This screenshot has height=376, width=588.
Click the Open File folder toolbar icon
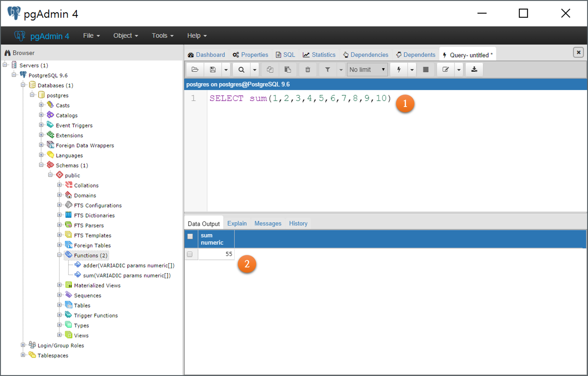[195, 70]
